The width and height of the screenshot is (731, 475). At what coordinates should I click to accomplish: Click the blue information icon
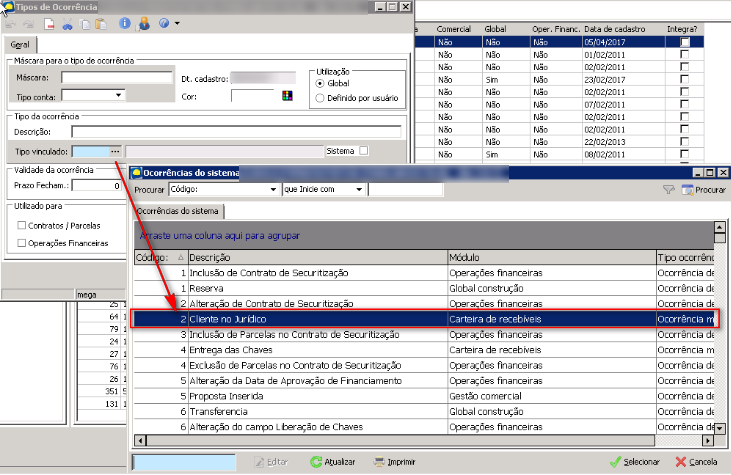click(x=124, y=23)
